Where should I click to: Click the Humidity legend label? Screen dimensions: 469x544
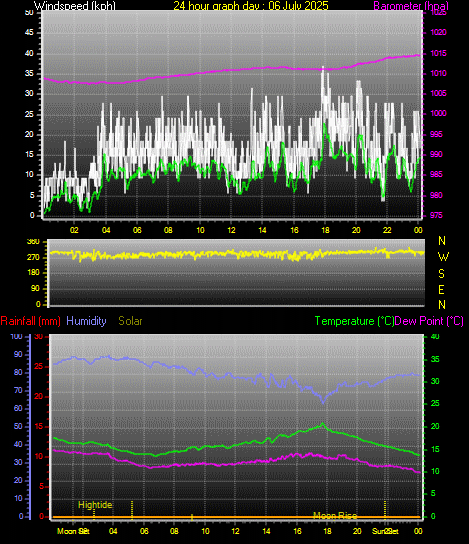click(86, 321)
